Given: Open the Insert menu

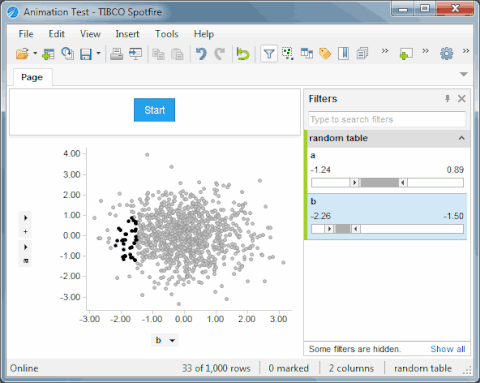Looking at the screenshot, I should point(127,34).
